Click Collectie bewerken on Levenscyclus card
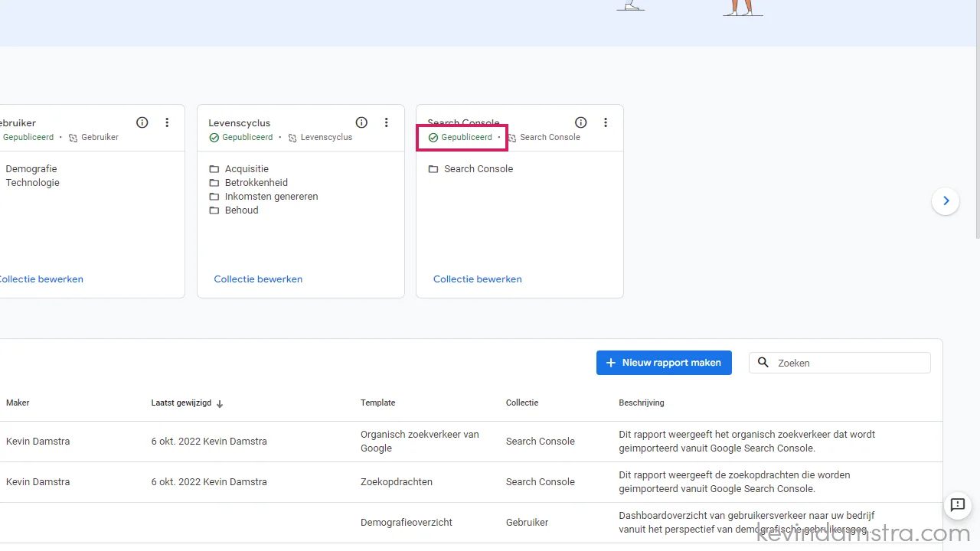Image resolution: width=980 pixels, height=551 pixels. (x=258, y=279)
